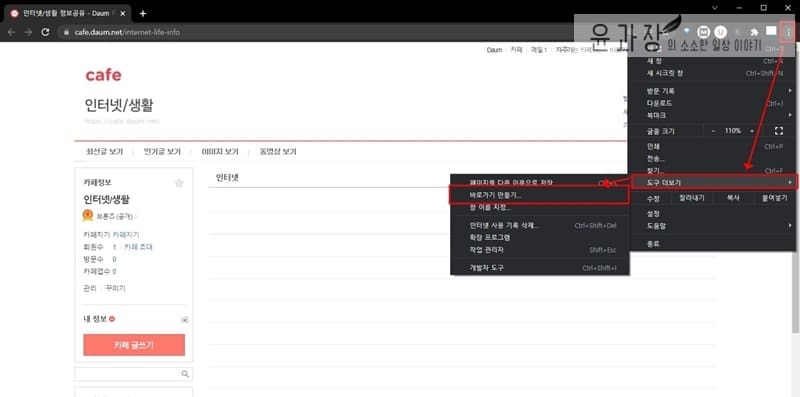Open Chrome's three-dot menu button
Viewport: 800px width, 397px height.
coord(788,32)
